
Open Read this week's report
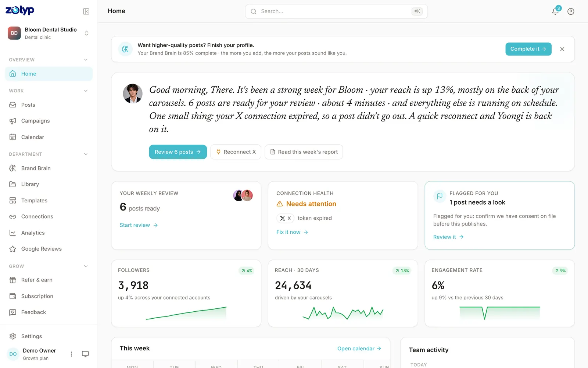(x=304, y=152)
